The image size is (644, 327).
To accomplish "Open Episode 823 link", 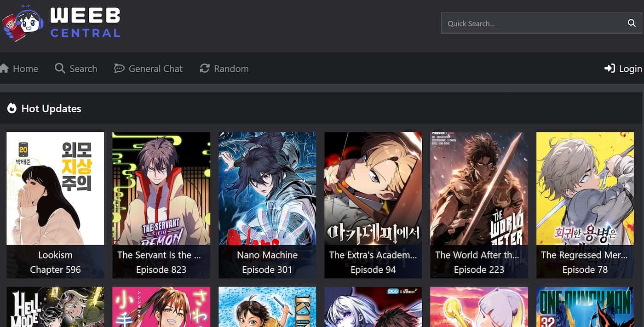I will [161, 270].
